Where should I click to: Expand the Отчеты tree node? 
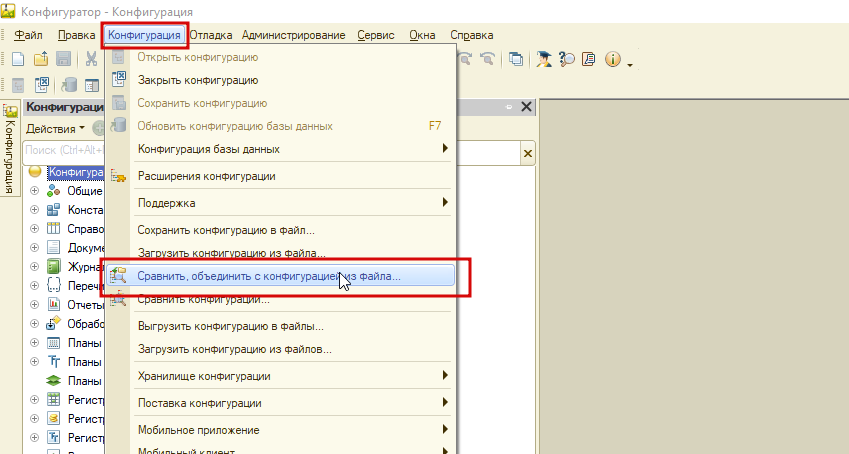click(35, 304)
